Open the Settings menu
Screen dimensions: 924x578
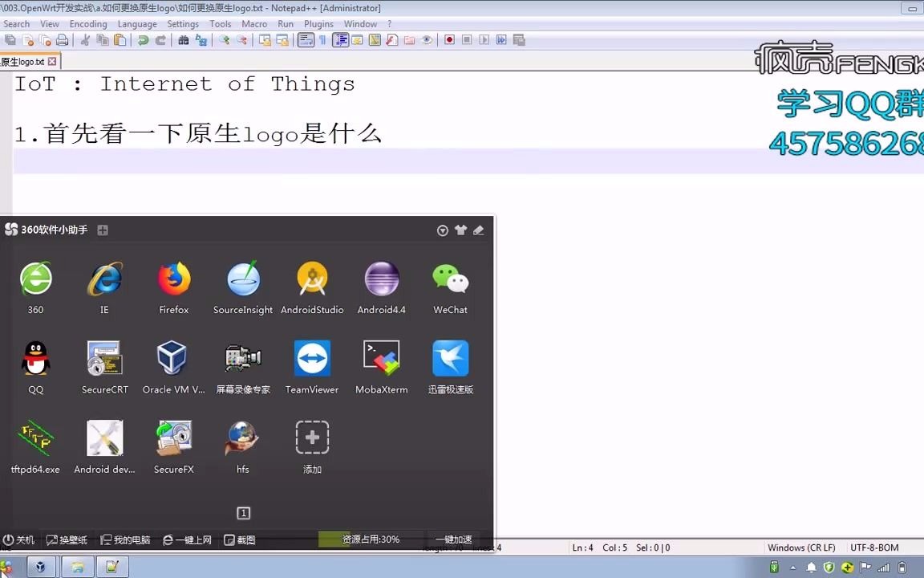[182, 23]
